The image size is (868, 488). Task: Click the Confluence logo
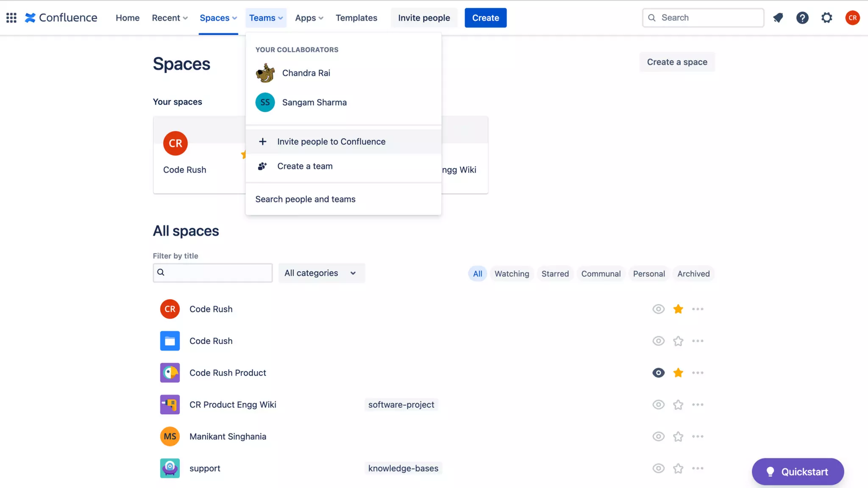tap(61, 18)
